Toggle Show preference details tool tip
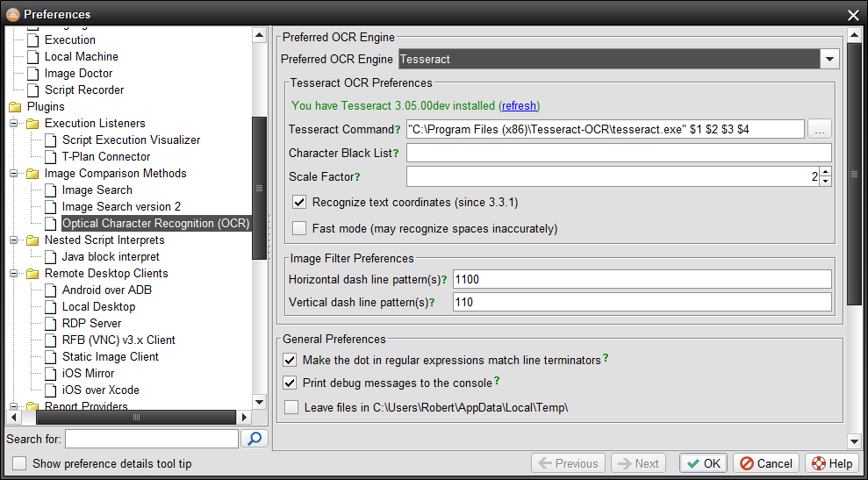Viewport: 868px width, 480px height. click(19, 463)
